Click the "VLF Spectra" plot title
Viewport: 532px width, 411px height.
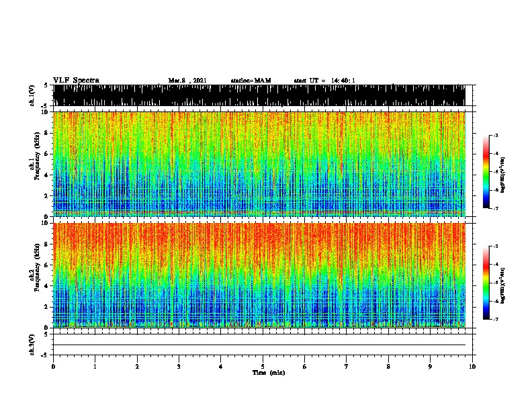[x=76, y=81]
